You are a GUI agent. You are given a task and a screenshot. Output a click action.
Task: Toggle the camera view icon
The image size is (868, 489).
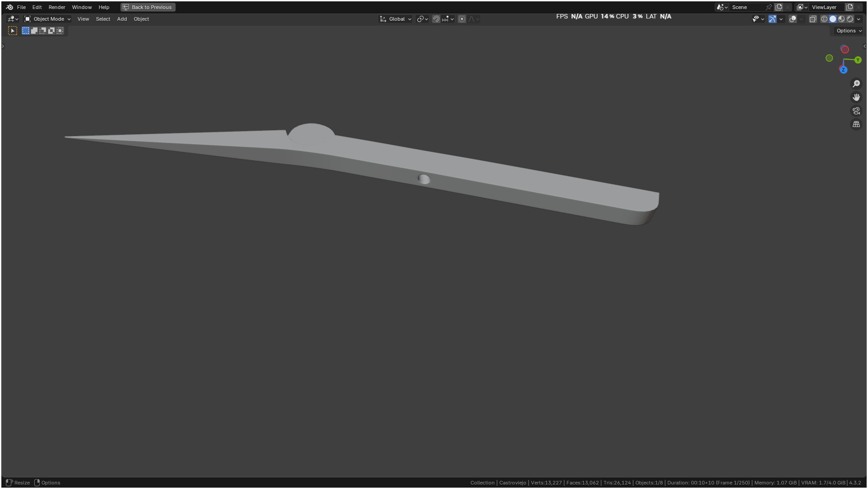point(856,111)
